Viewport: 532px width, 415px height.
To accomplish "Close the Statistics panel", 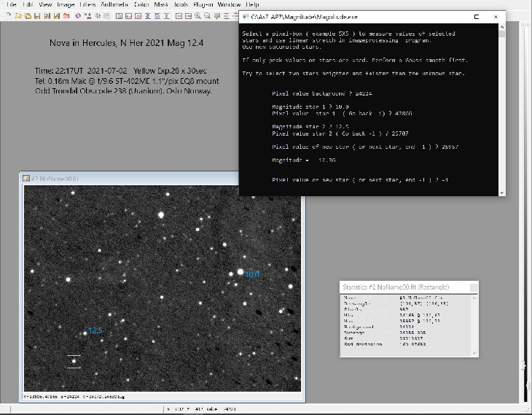I will click(473, 287).
